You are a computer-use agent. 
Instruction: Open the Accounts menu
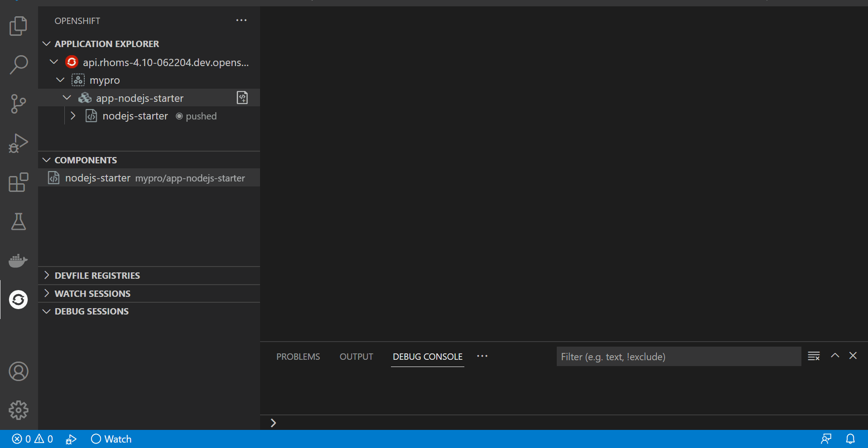pyautogui.click(x=19, y=372)
